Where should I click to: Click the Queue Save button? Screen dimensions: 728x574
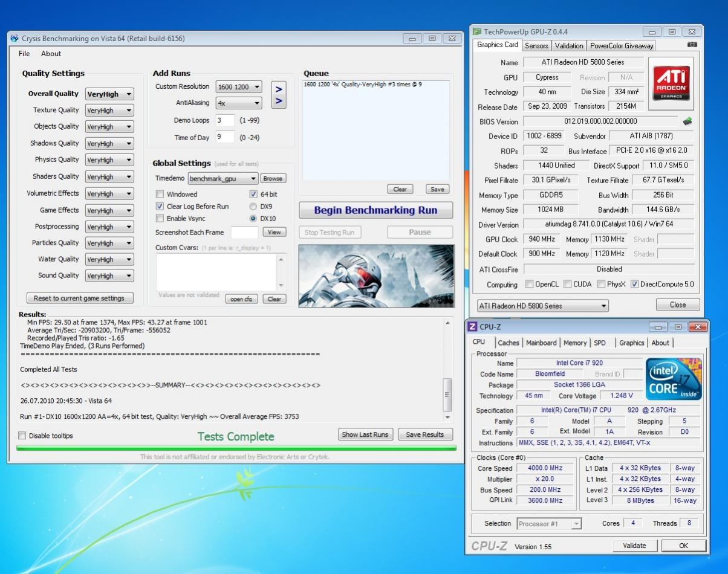tap(437, 190)
